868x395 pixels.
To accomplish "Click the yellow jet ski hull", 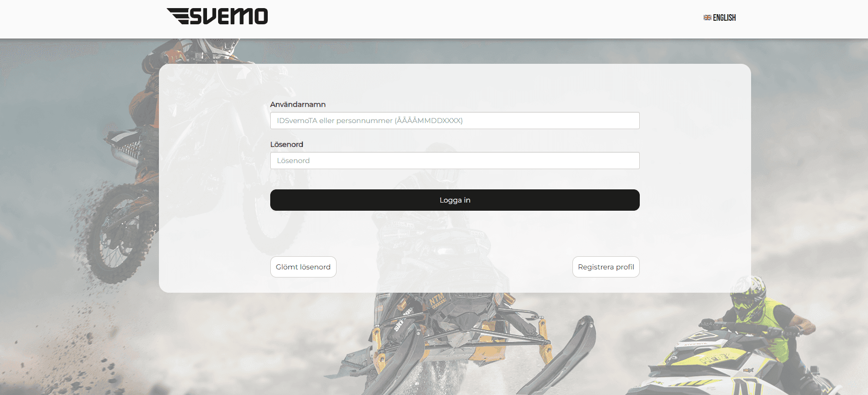I will pyautogui.click(x=719, y=360).
